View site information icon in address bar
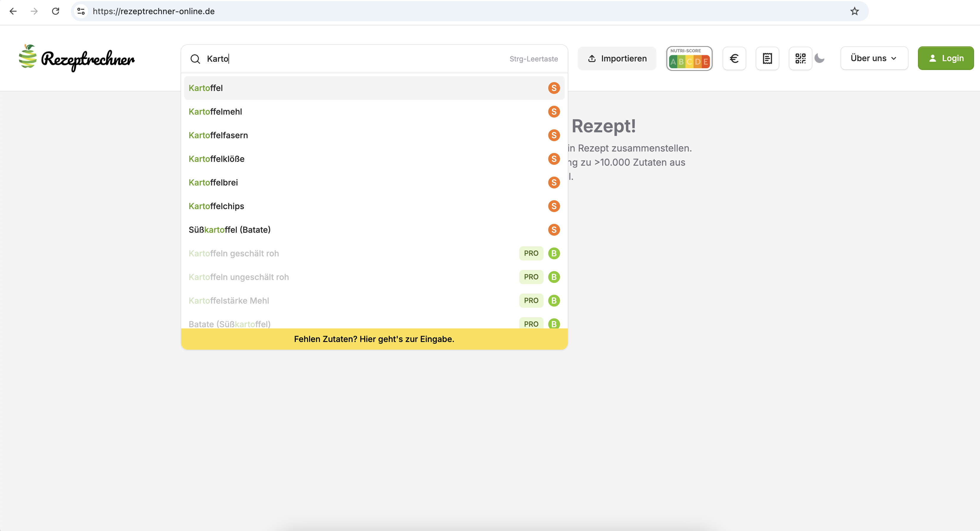980x531 pixels. pos(81,12)
